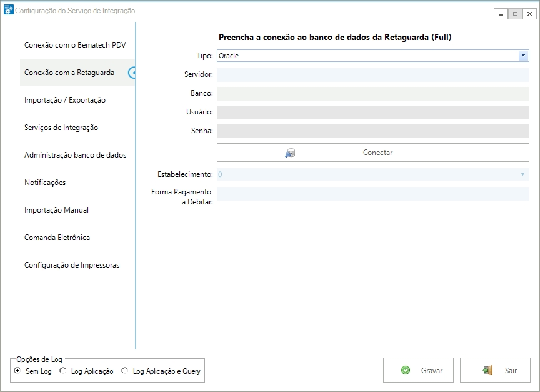The height and width of the screenshot is (392, 540).
Task: Switch to Notificações section
Action: click(45, 183)
